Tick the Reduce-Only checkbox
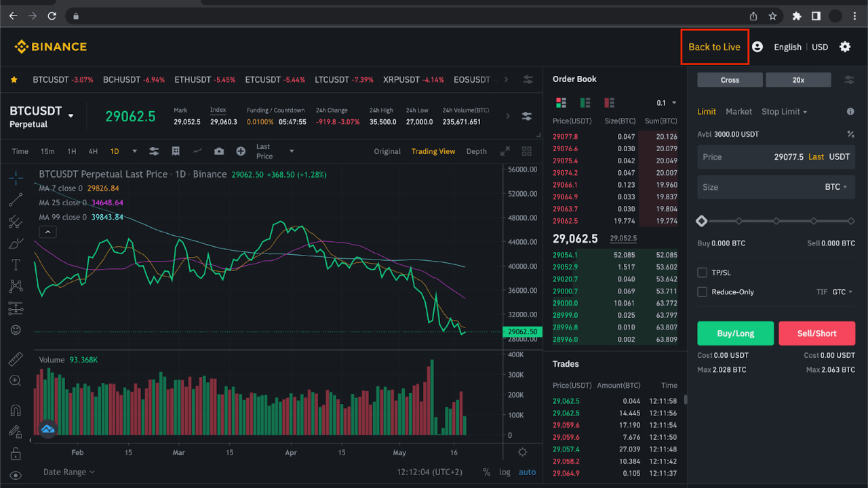 click(x=703, y=292)
